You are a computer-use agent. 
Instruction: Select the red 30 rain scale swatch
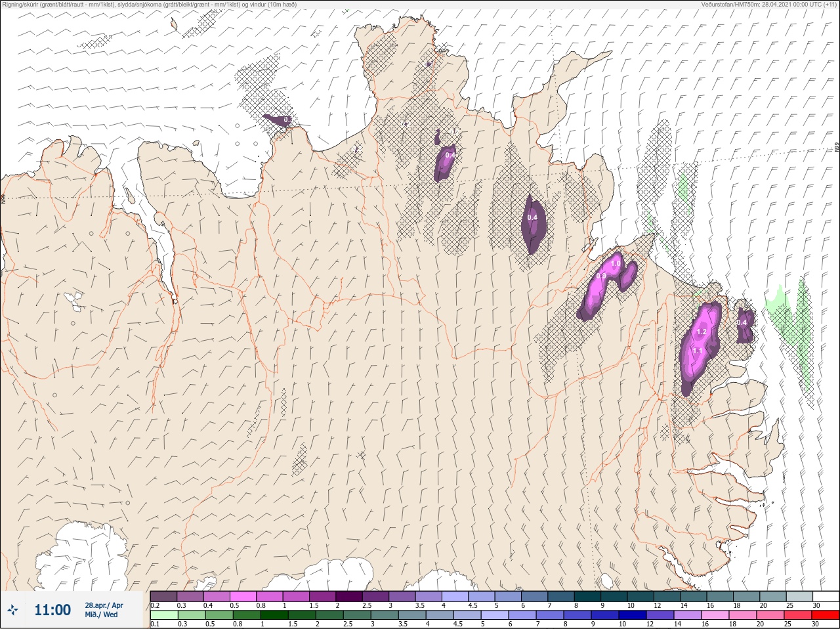click(x=826, y=615)
